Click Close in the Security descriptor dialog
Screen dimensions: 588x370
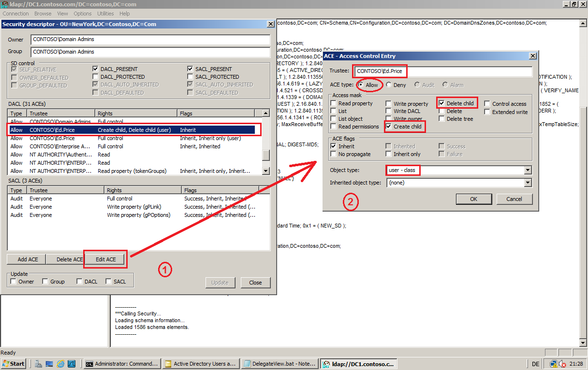tap(255, 283)
